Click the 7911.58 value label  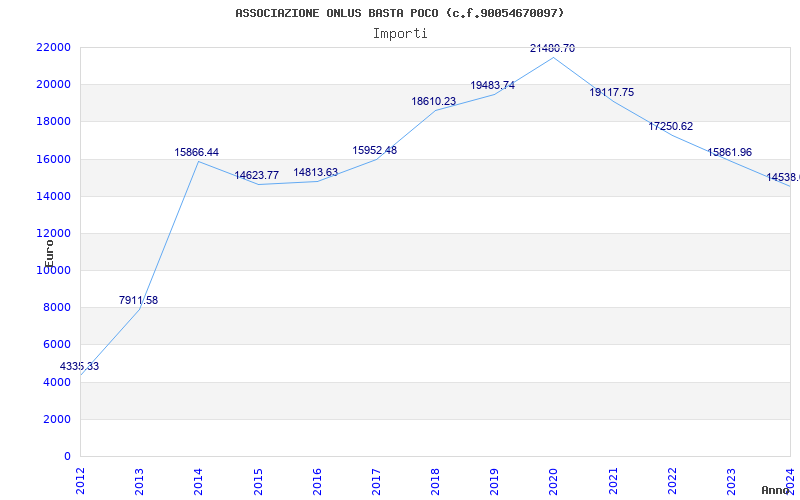pos(138,301)
